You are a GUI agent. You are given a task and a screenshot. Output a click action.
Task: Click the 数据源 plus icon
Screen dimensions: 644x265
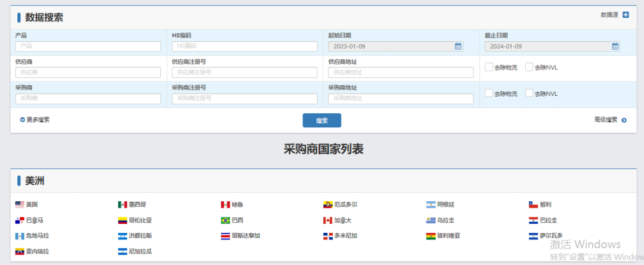[x=626, y=15]
